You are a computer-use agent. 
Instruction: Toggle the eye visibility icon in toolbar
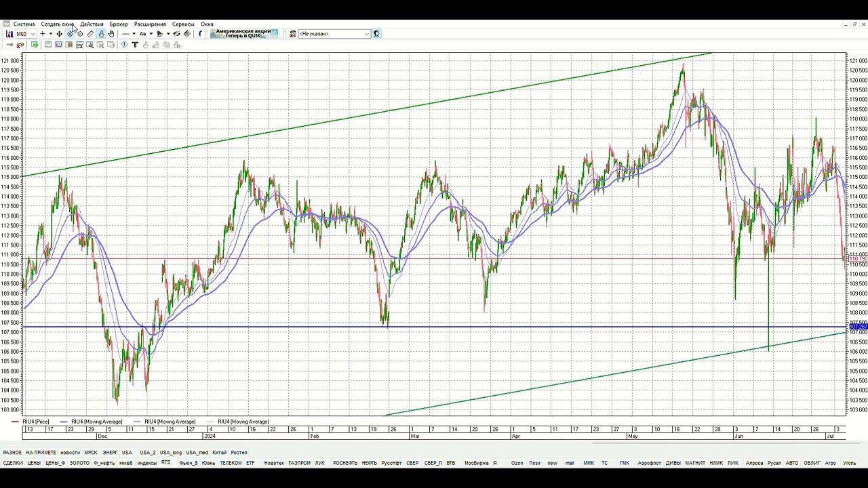pos(176,34)
